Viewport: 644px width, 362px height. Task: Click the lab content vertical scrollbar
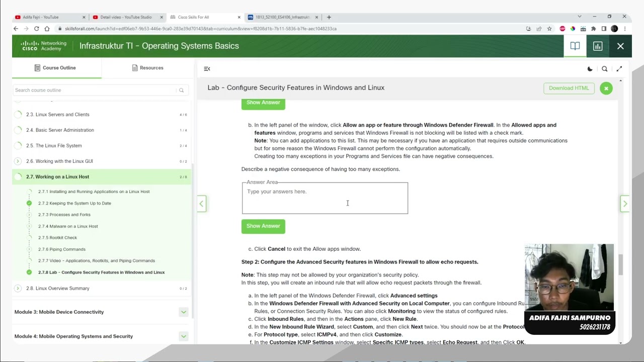[621, 265]
